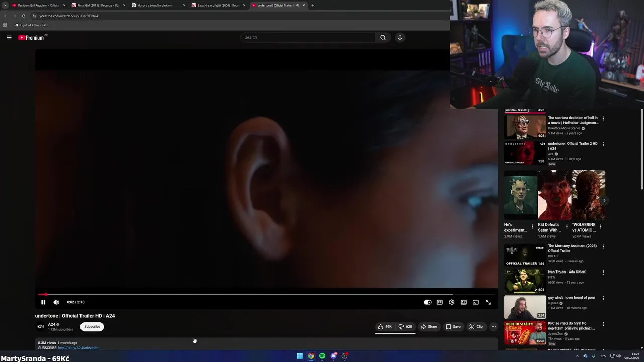This screenshot has height=362, width=644.
Task: View site information icon in address bar
Action: (x=34, y=16)
